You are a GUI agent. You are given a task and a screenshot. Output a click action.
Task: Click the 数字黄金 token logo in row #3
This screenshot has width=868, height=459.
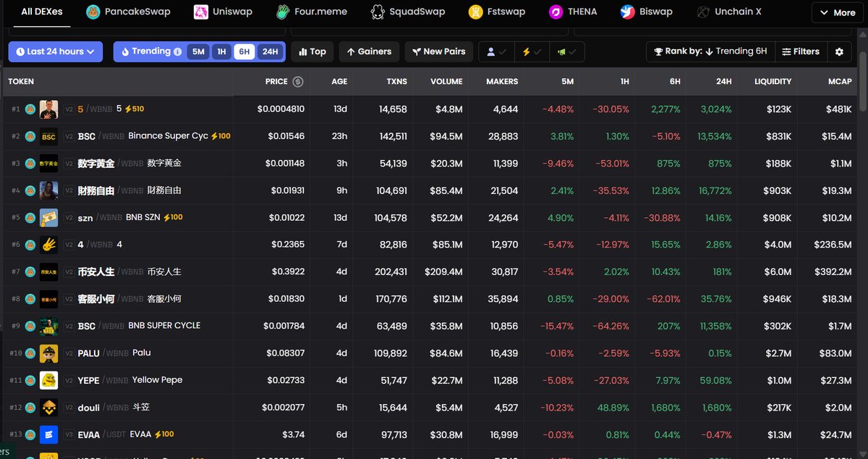[48, 164]
